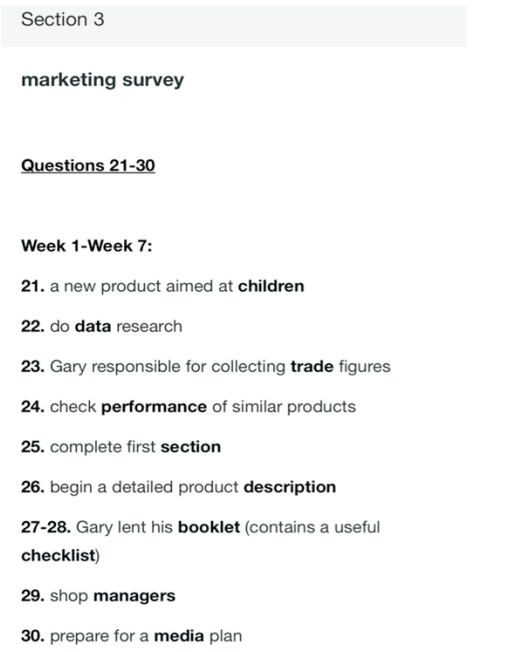Screen dimensions: 525x652
Task: Click the text 'of similar products'
Action: point(284,407)
